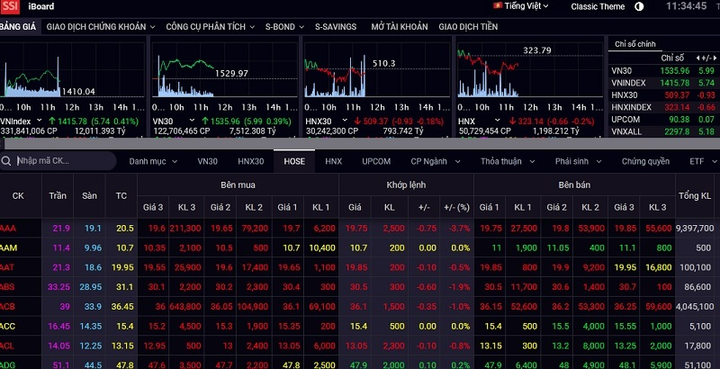
Task: Open the S-SAVINGS menu item
Action: [x=336, y=27]
